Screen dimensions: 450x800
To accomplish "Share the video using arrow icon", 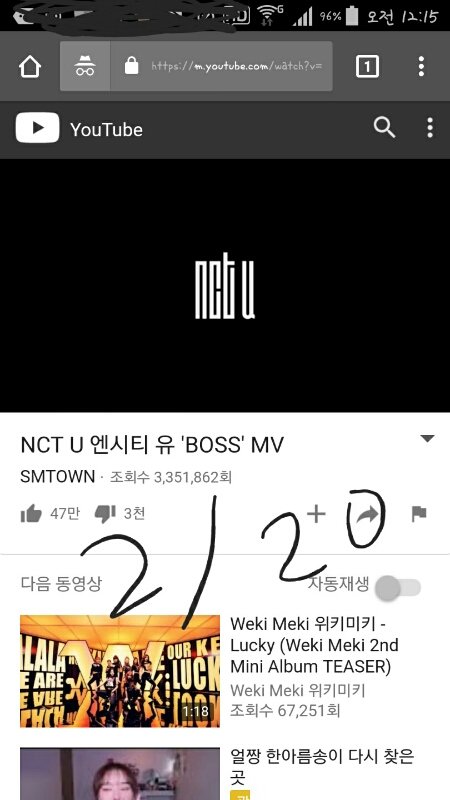I will [x=367, y=515].
